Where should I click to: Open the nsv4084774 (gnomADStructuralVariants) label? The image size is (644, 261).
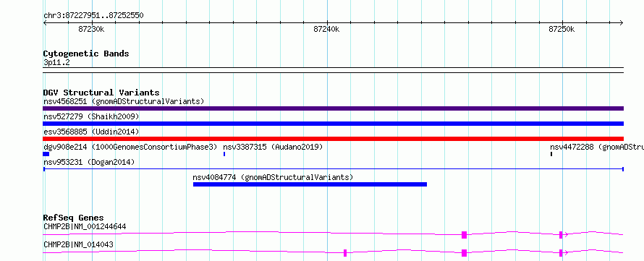click(x=273, y=177)
